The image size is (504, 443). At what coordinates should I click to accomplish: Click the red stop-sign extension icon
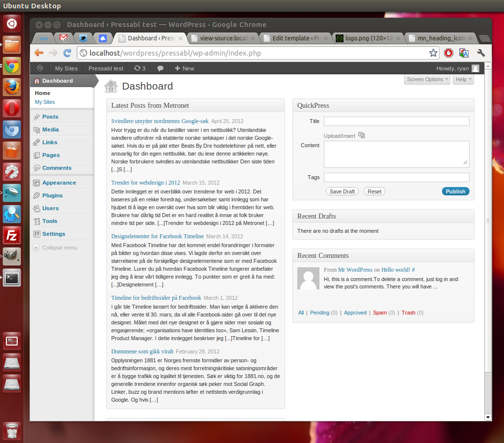point(448,53)
